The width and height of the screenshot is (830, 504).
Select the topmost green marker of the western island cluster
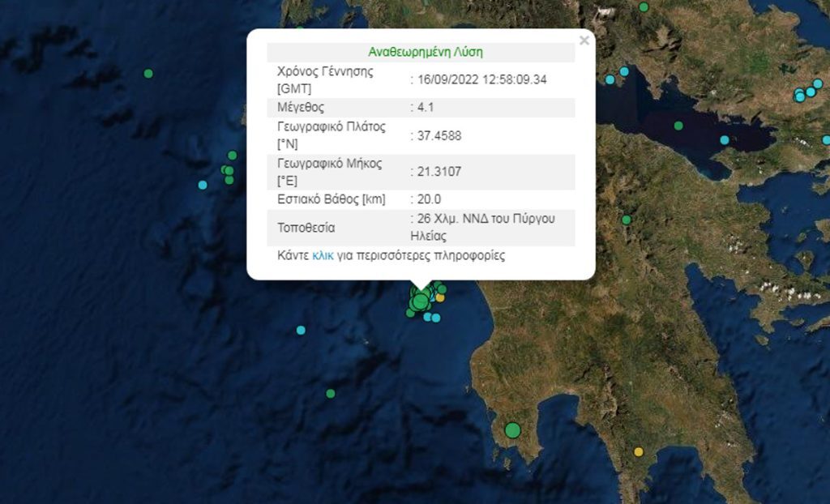point(233,155)
